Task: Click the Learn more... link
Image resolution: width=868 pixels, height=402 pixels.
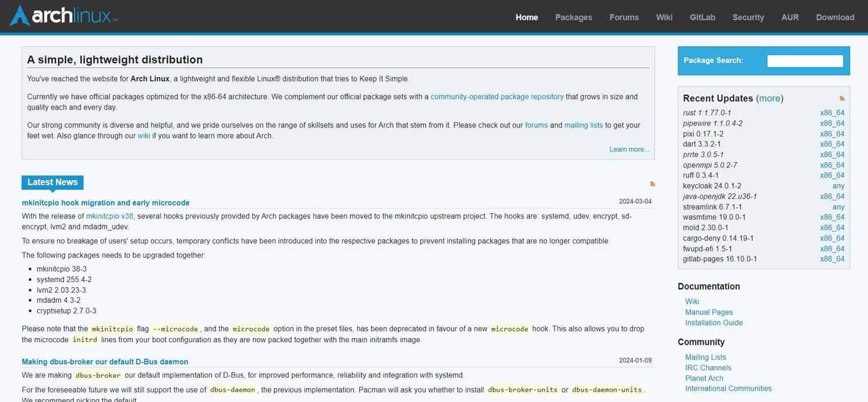Action: [x=629, y=149]
